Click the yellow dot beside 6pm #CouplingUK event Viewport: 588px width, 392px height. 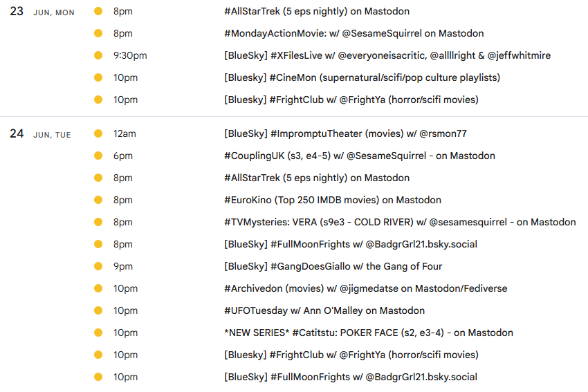pyautogui.click(x=98, y=156)
